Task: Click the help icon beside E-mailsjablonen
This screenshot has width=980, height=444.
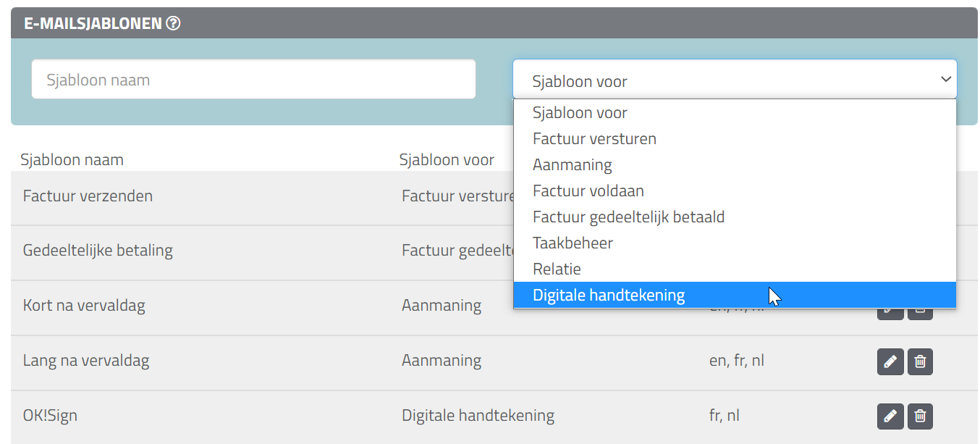Action: click(173, 23)
